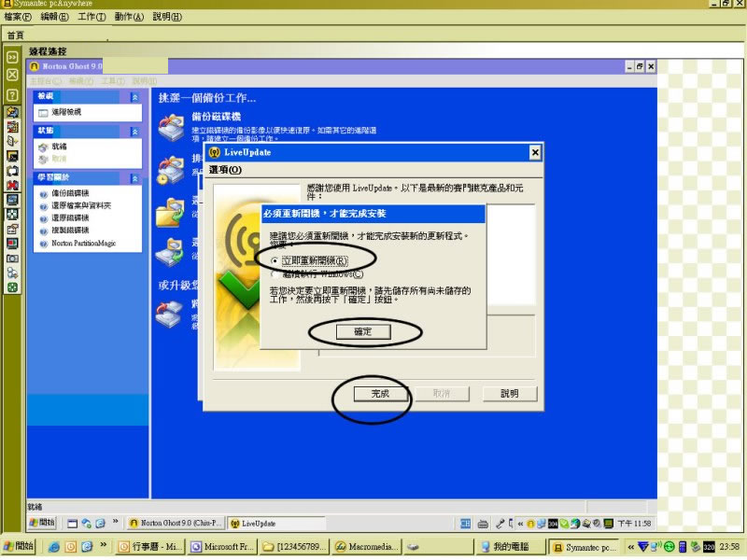The height and width of the screenshot is (560, 747).
Task: Select the 立即重新開機(R) radio button
Action: [x=274, y=261]
